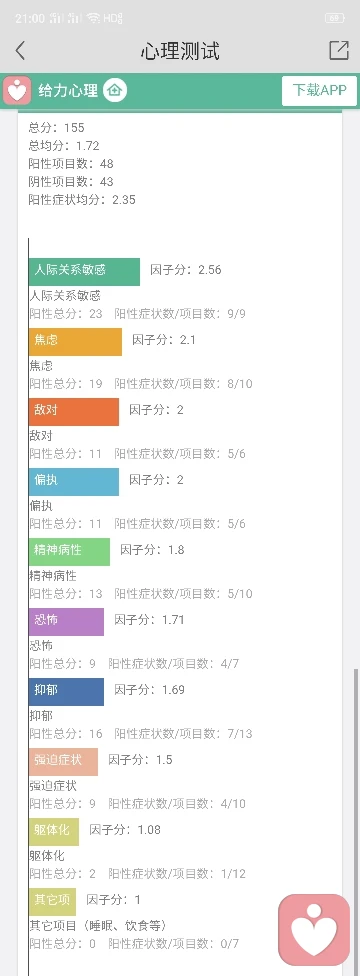Tap the 其它项 factor bar
Image resolution: width=360 pixels, height=976 pixels.
coord(52,901)
